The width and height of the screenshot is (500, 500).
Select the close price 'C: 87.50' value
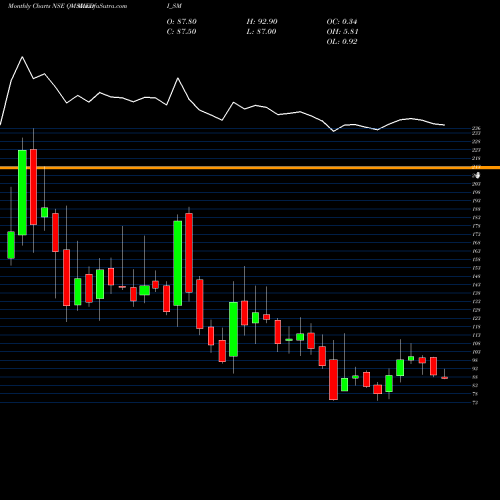[181, 32]
